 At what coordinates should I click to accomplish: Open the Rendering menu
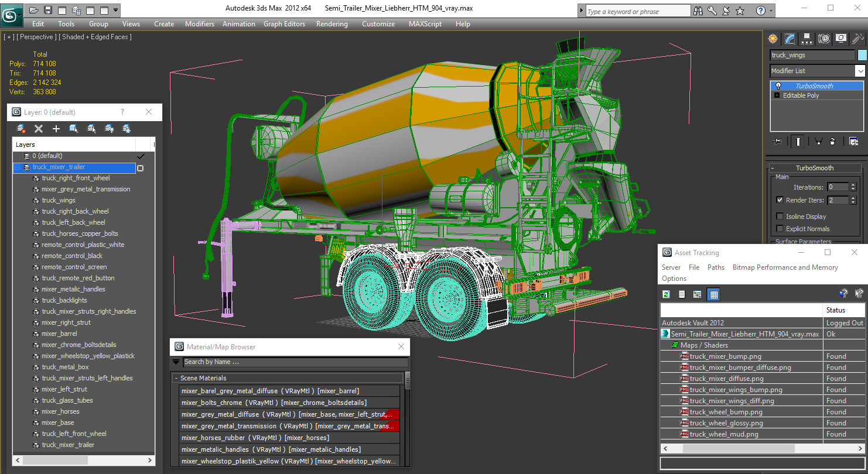tap(332, 24)
